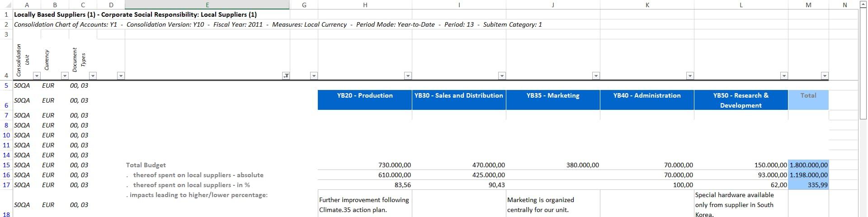The width and height of the screenshot is (868, 217).
Task: Expand filter dropdown above YB50 - Research & Development
Action: [784, 75]
